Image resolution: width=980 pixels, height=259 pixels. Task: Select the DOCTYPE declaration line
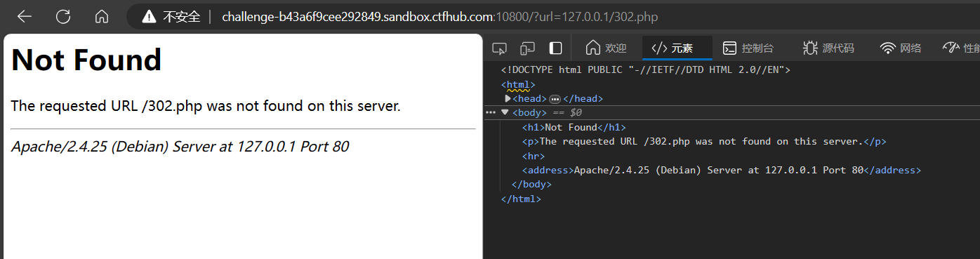pos(646,69)
